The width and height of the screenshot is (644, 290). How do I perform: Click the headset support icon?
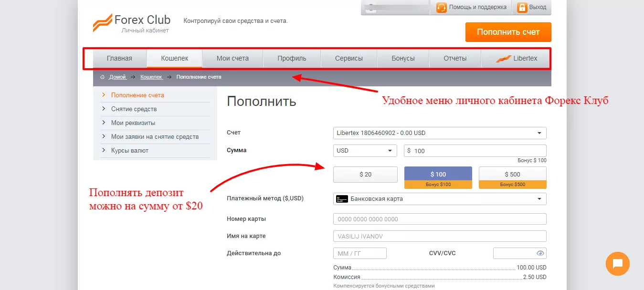click(x=441, y=8)
